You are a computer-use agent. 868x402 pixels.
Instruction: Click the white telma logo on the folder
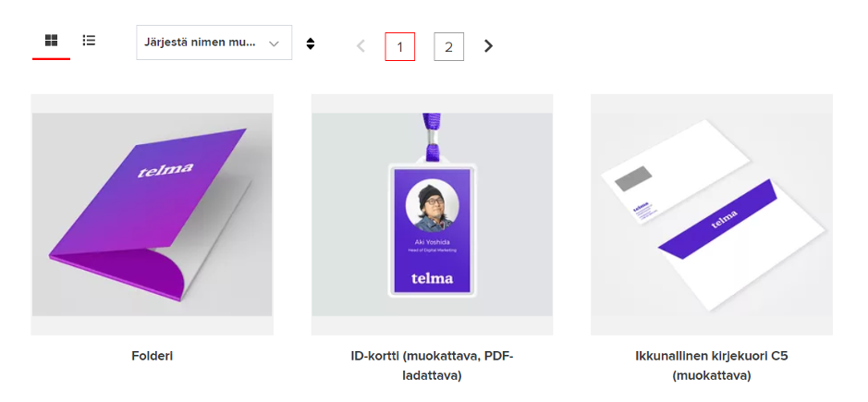pos(165,169)
